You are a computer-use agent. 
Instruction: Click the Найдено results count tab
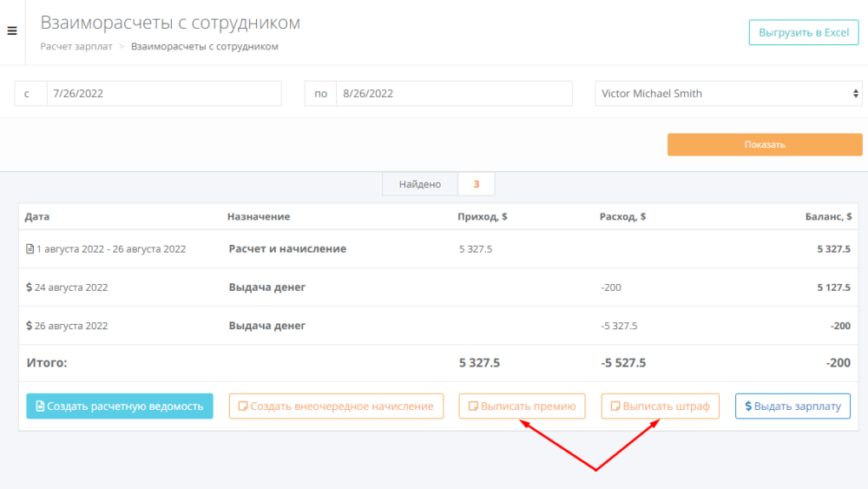click(420, 184)
